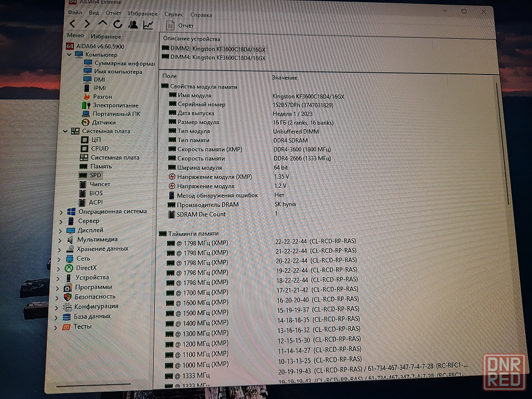This screenshot has width=532, height=399.
Task: Open the Вид menu
Action: [94, 13]
